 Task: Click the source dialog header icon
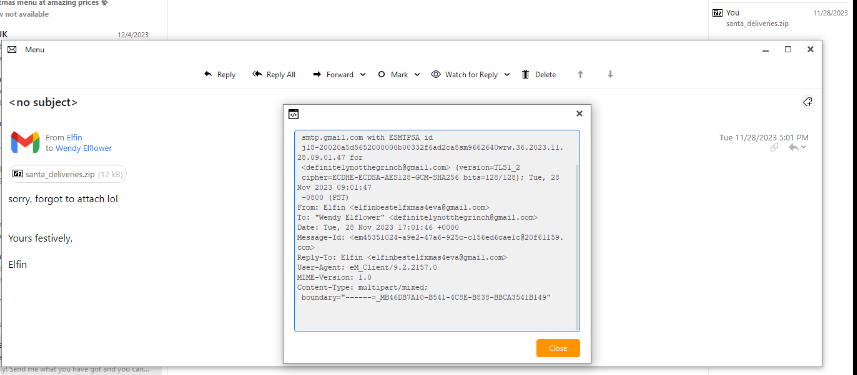point(294,114)
